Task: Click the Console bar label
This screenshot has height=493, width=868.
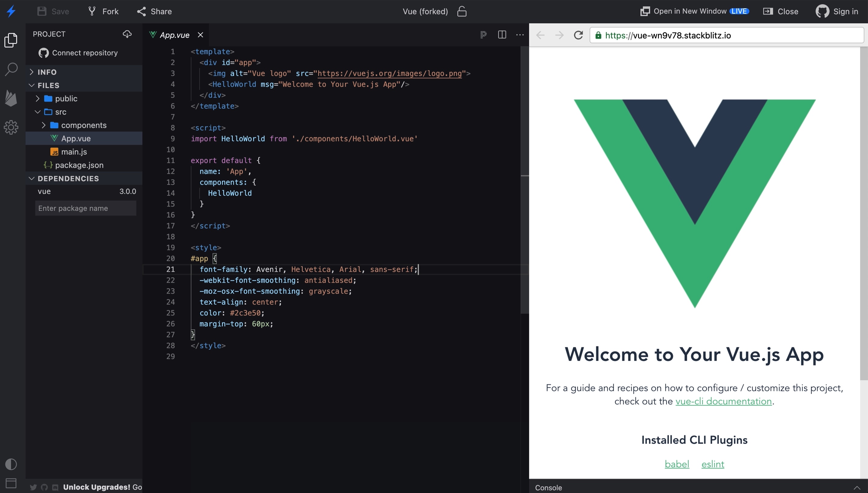Action: [548, 488]
